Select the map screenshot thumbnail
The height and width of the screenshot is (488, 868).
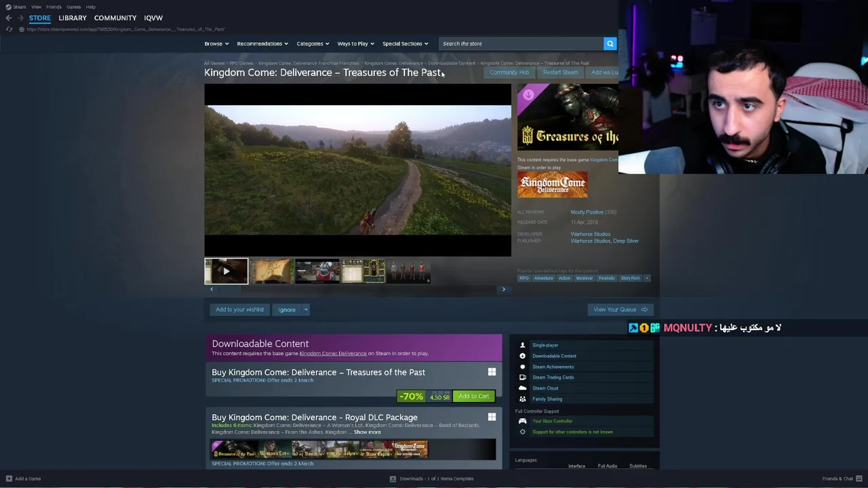pyautogui.click(x=272, y=271)
